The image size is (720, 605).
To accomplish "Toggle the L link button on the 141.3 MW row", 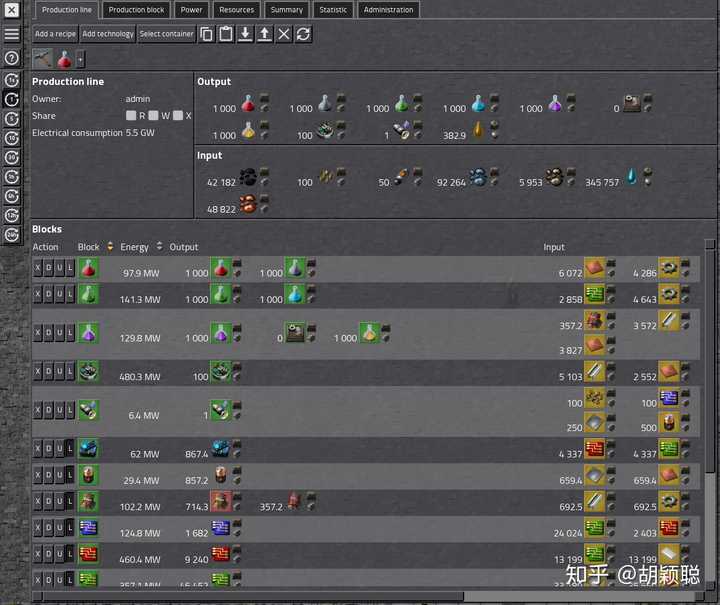I will click(x=70, y=294).
